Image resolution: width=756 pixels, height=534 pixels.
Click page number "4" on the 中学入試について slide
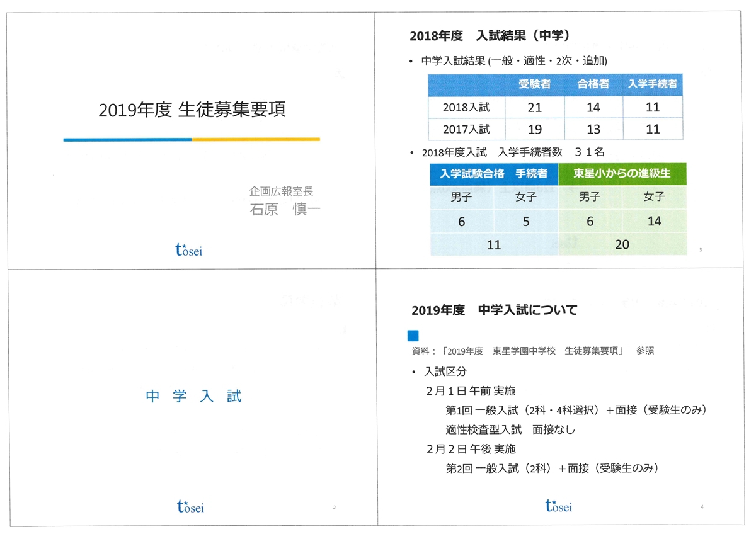[702, 507]
